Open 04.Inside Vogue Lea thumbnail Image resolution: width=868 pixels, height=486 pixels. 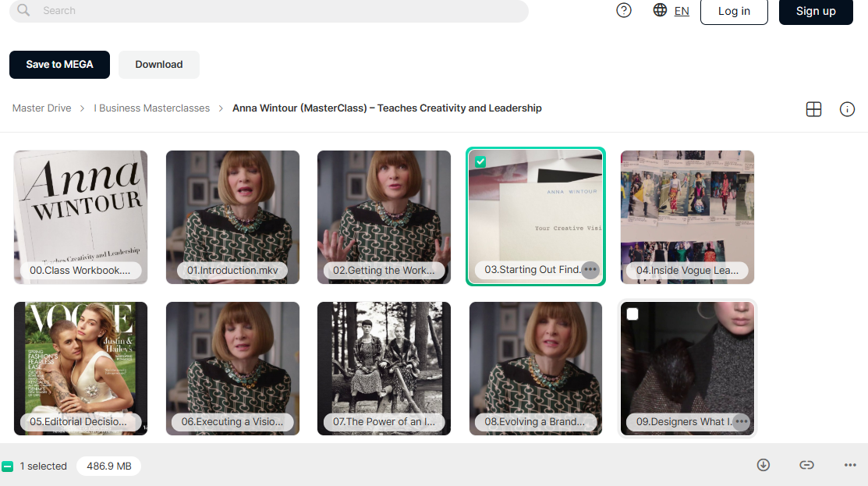click(x=688, y=217)
